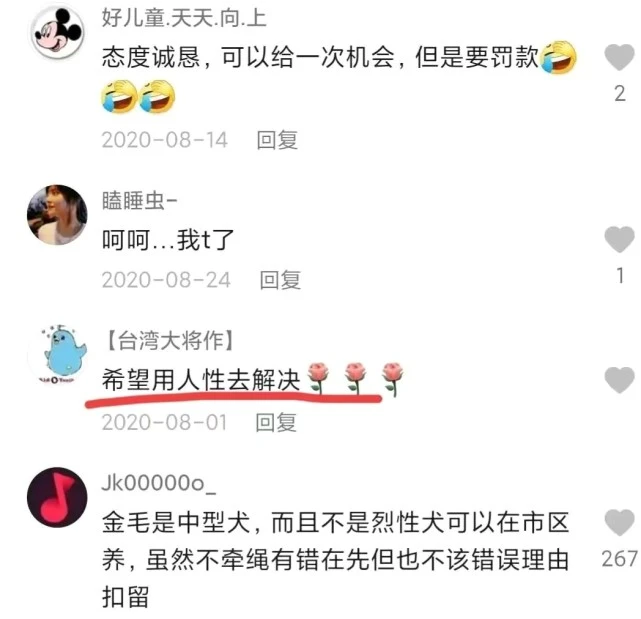Tap the 267 likes count
Image resolution: width=641 pixels, height=619 pixels.
pos(619,558)
